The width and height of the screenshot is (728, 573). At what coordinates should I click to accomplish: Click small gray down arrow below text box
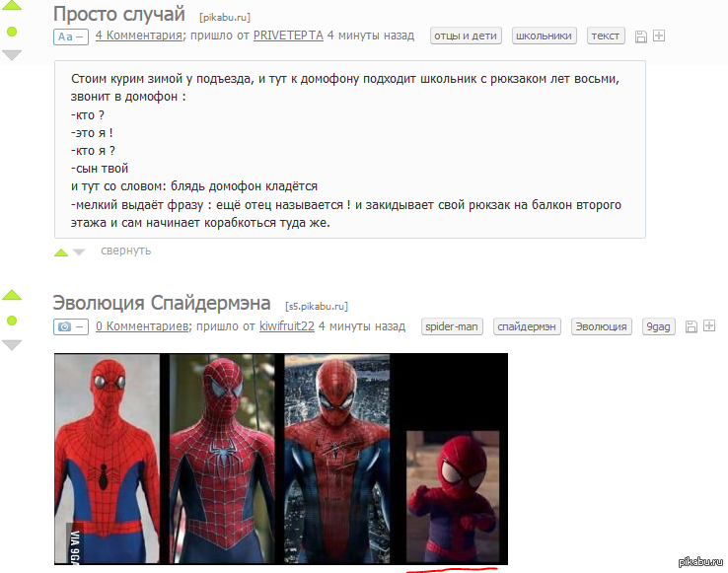coord(79,252)
